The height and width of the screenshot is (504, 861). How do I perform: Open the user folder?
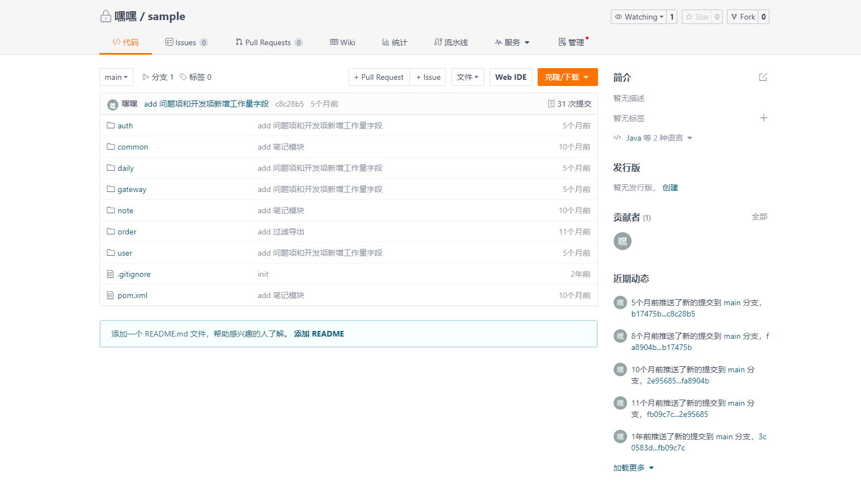pyautogui.click(x=125, y=253)
